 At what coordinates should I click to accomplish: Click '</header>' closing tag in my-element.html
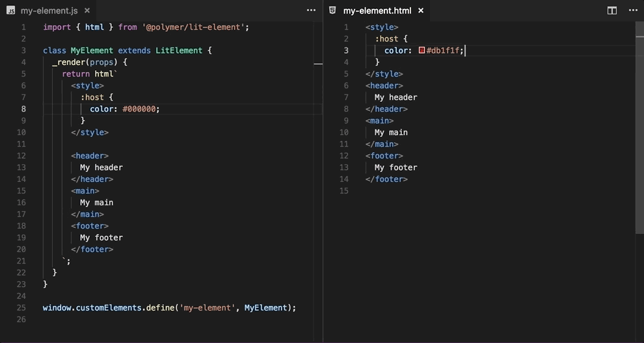(x=386, y=109)
